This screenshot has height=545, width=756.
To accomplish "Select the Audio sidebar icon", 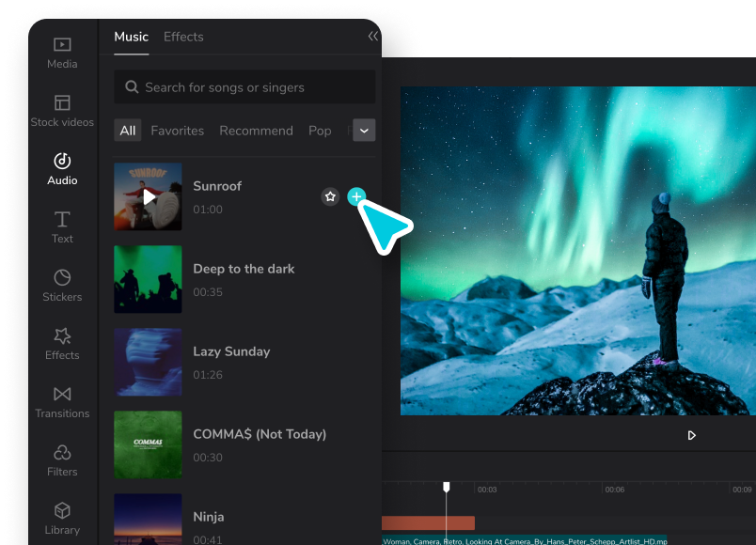I will tap(62, 169).
